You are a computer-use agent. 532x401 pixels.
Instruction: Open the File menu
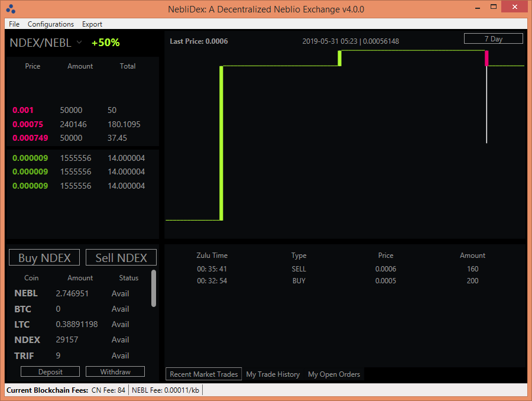coord(14,24)
